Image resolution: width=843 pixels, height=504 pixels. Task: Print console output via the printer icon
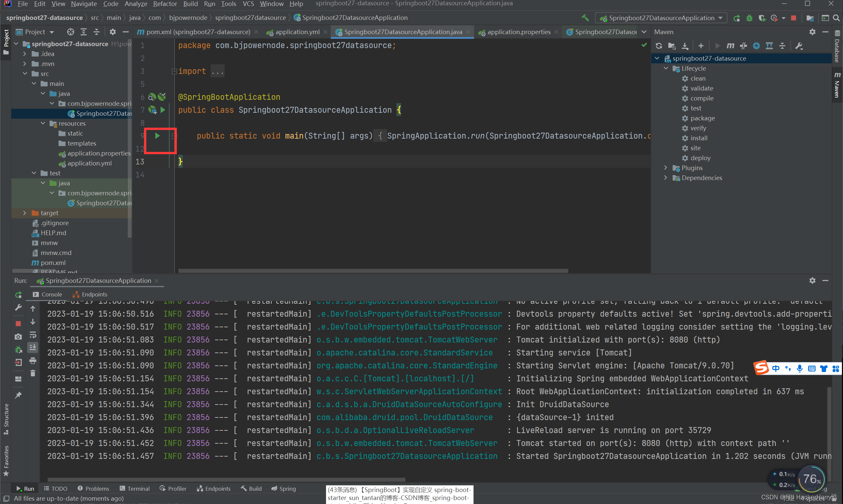pos(33,361)
